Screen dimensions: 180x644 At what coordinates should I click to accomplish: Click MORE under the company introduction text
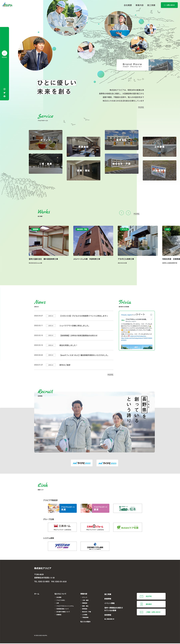tap(141, 107)
